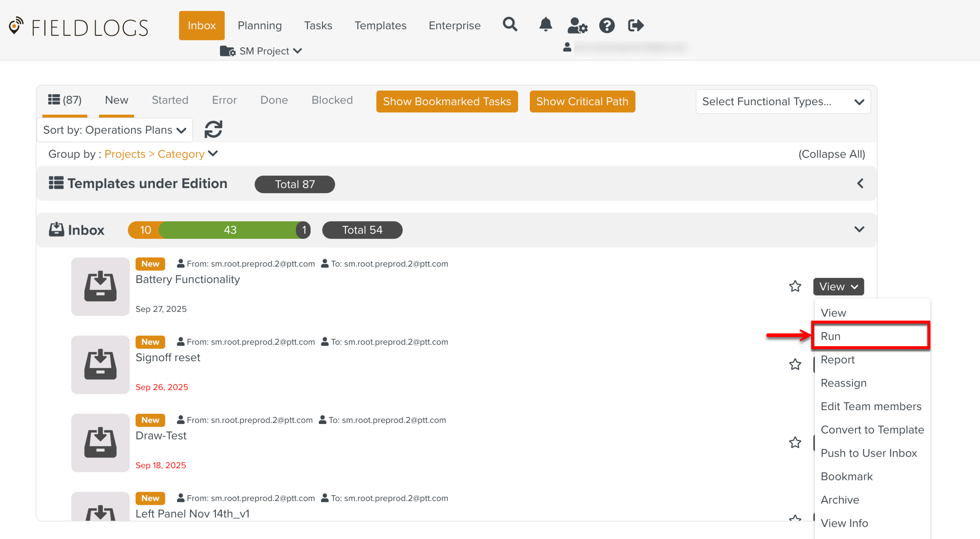This screenshot has height=539, width=980.
Task: Star the Draw-Test task
Action: (795, 443)
